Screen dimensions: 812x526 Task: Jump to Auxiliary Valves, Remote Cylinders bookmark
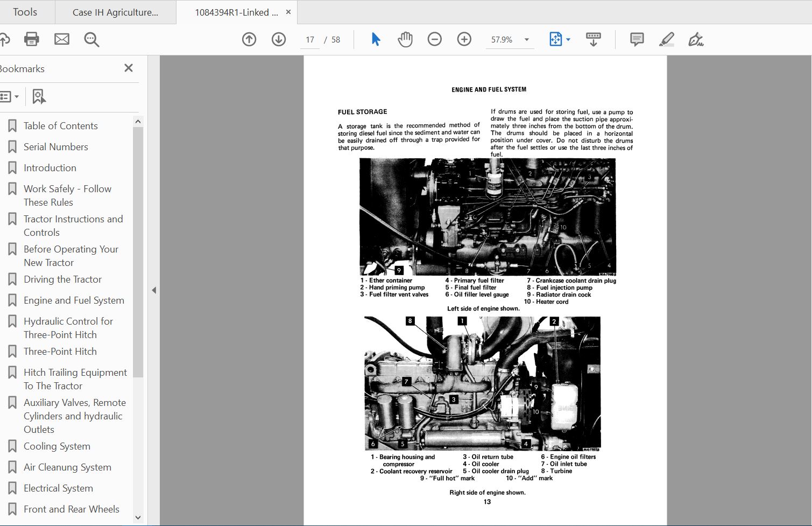[75, 416]
